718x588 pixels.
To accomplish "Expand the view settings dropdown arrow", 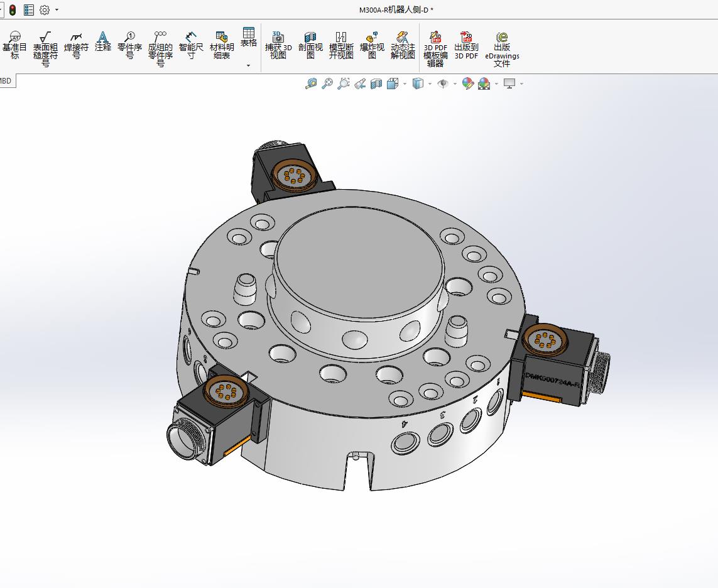I will click(522, 84).
